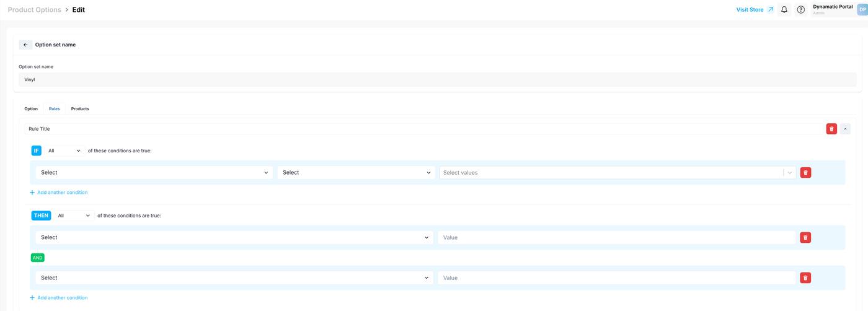The width and height of the screenshot is (868, 311).
Task: Delete the Rule Title rule
Action: click(x=831, y=129)
